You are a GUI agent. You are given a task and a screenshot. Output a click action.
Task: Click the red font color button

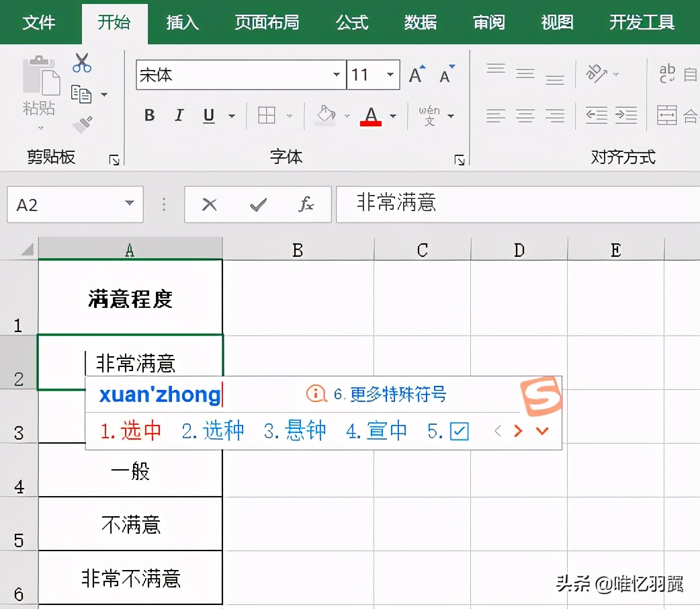pos(371,116)
